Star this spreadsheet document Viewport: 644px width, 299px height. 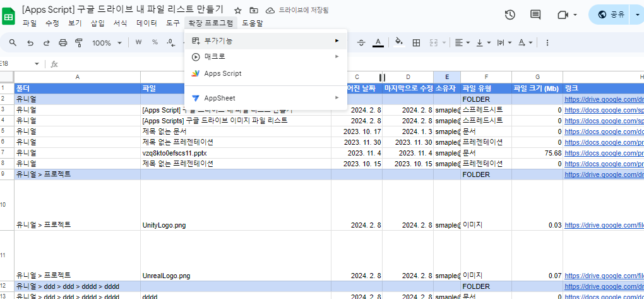coord(238,10)
